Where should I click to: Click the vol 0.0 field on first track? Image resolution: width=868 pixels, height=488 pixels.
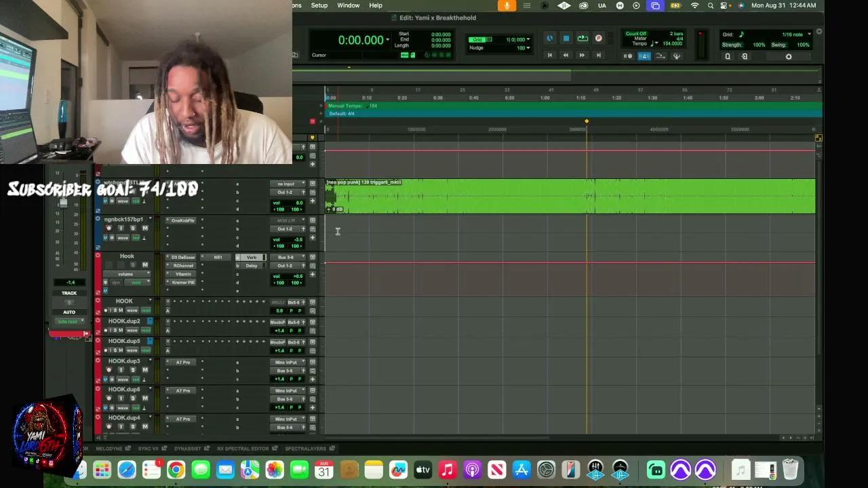click(x=288, y=203)
